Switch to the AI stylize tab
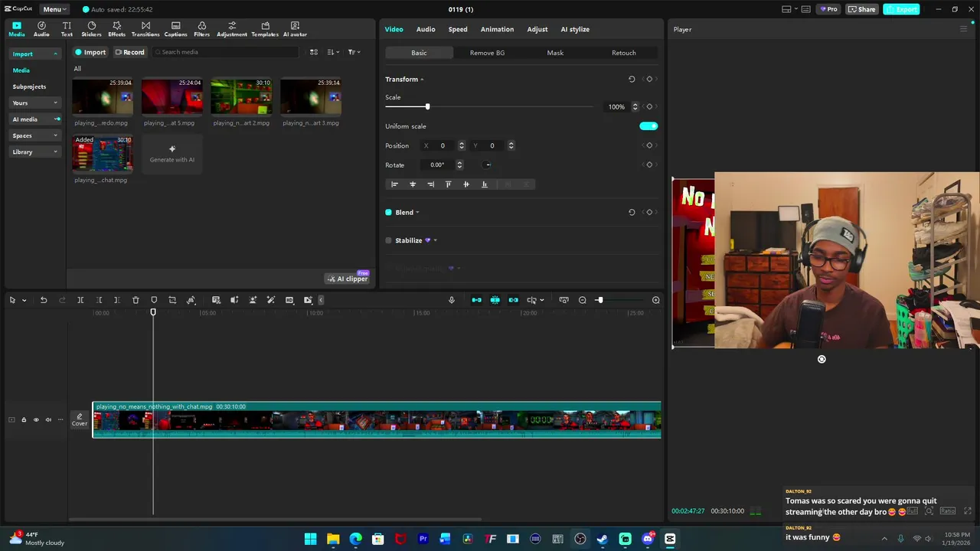This screenshot has height=551, width=980. coord(575,29)
